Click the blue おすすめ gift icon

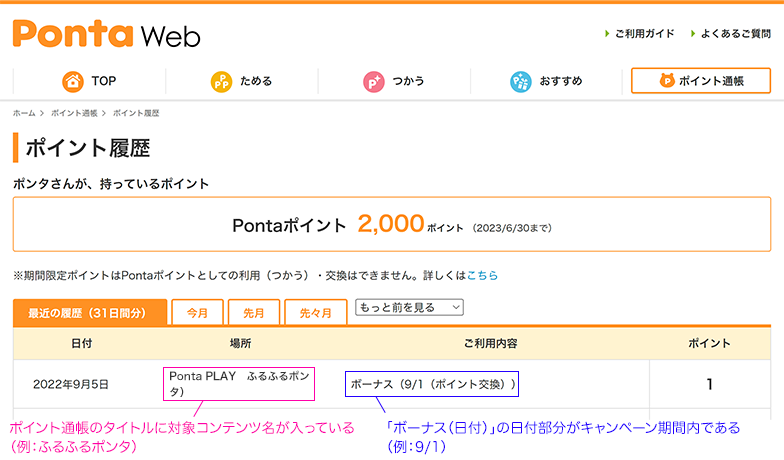click(x=520, y=82)
